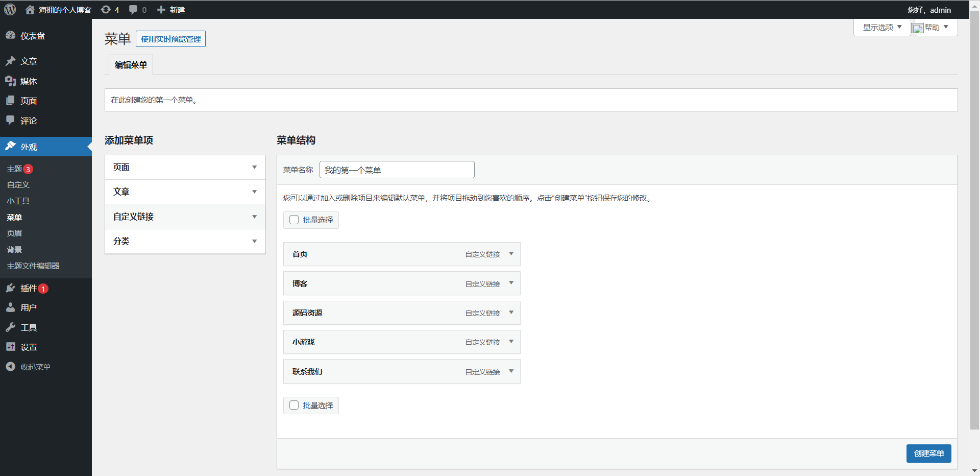This screenshot has width=980, height=476.
Task: Open the 仪表盘 dashboard icon in sidebar
Action: click(x=10, y=36)
